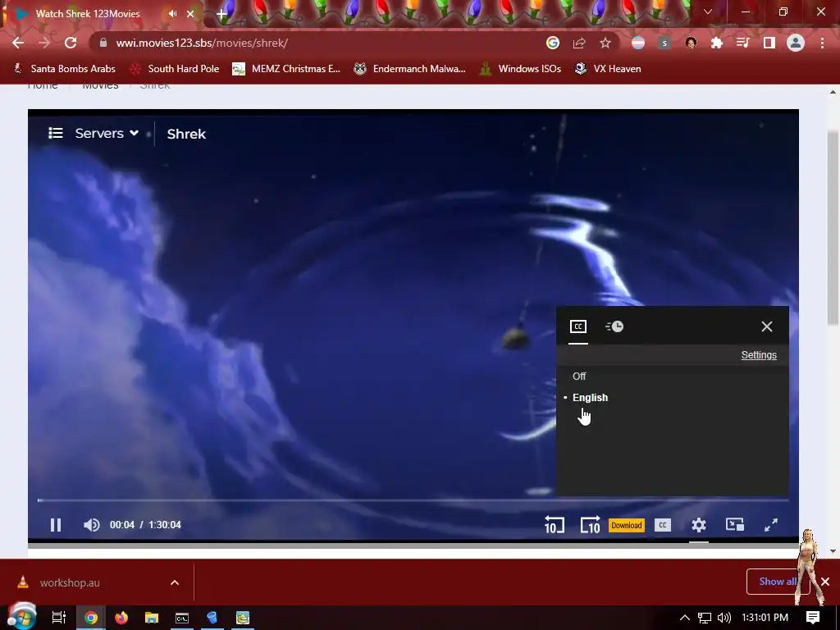This screenshot has width=840, height=630.
Task: Share this page icon
Action: click(x=579, y=43)
